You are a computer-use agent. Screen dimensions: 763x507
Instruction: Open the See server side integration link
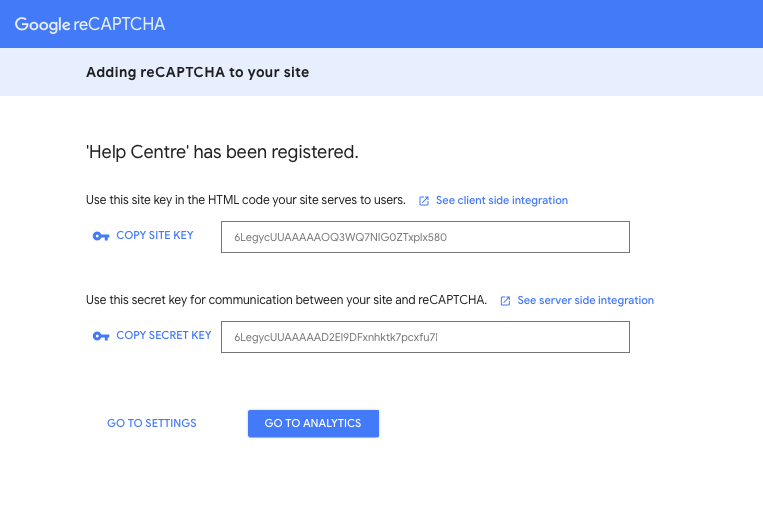pos(585,300)
